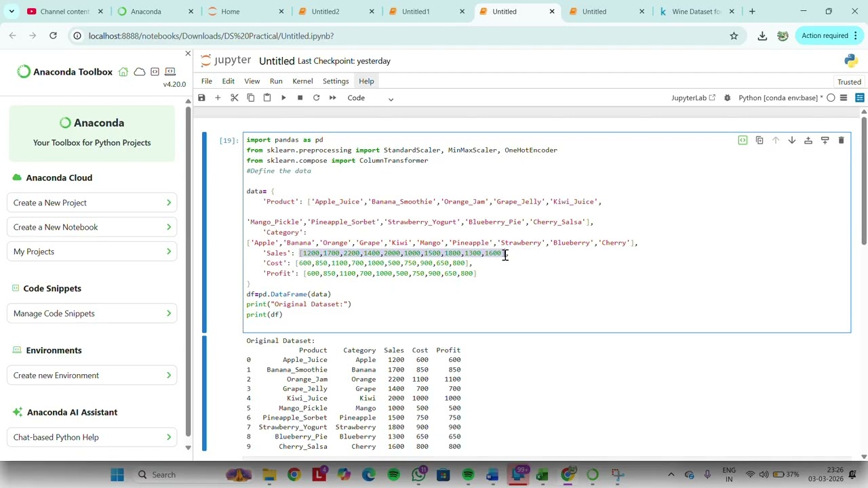Viewport: 868px width, 488px height.
Task: Open WhatsApp from the taskbar
Action: [418, 474]
